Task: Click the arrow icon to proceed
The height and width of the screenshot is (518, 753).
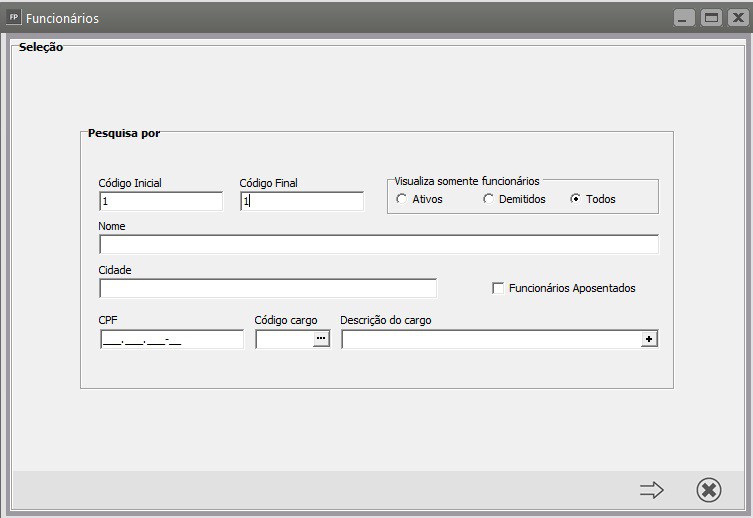Action: [x=652, y=489]
